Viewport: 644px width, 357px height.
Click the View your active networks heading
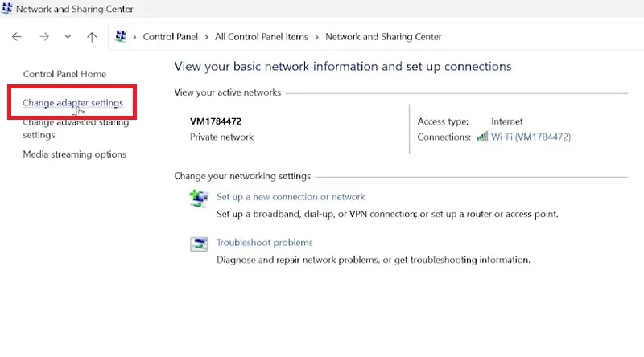click(x=228, y=92)
